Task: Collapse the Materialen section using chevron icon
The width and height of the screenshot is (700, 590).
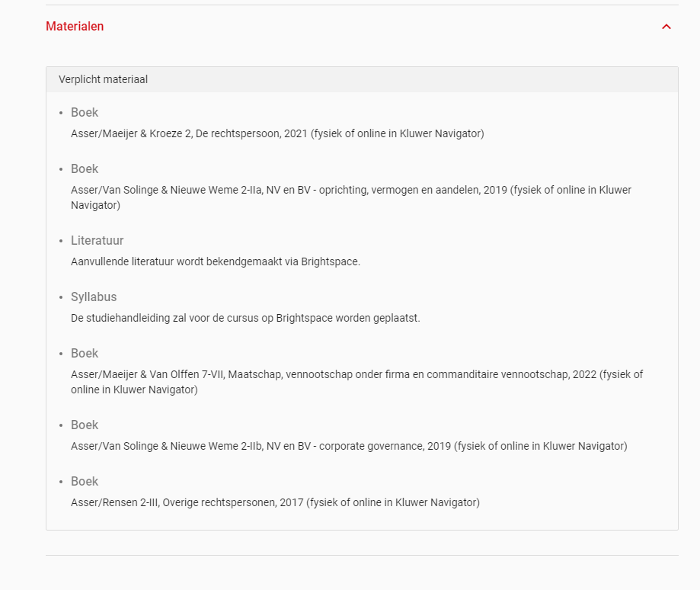Action: [666, 27]
